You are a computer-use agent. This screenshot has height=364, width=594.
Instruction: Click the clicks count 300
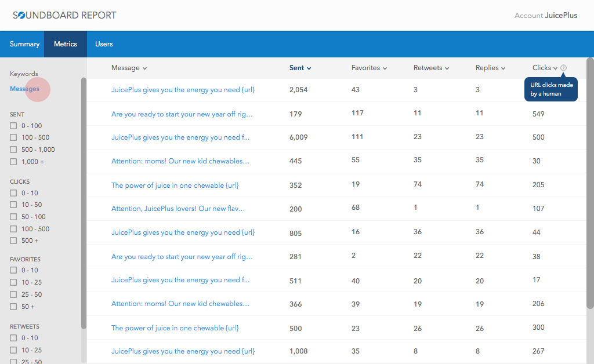click(x=538, y=327)
